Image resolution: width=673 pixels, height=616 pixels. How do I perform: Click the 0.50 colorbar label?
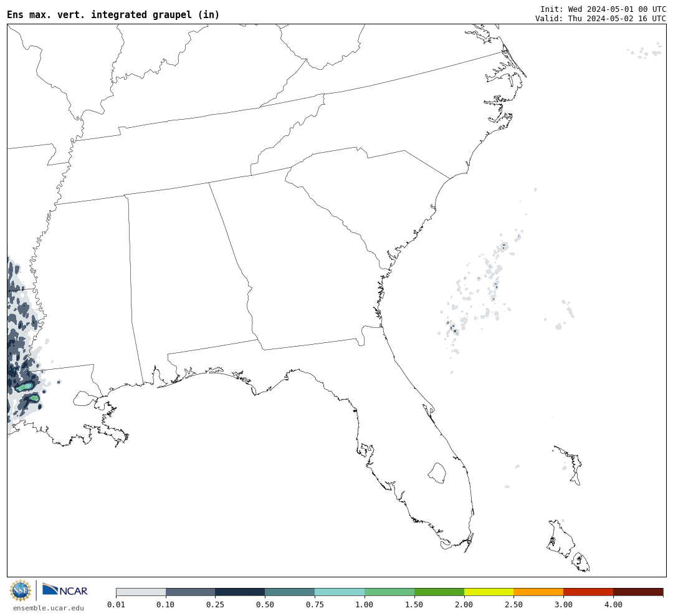point(265,604)
